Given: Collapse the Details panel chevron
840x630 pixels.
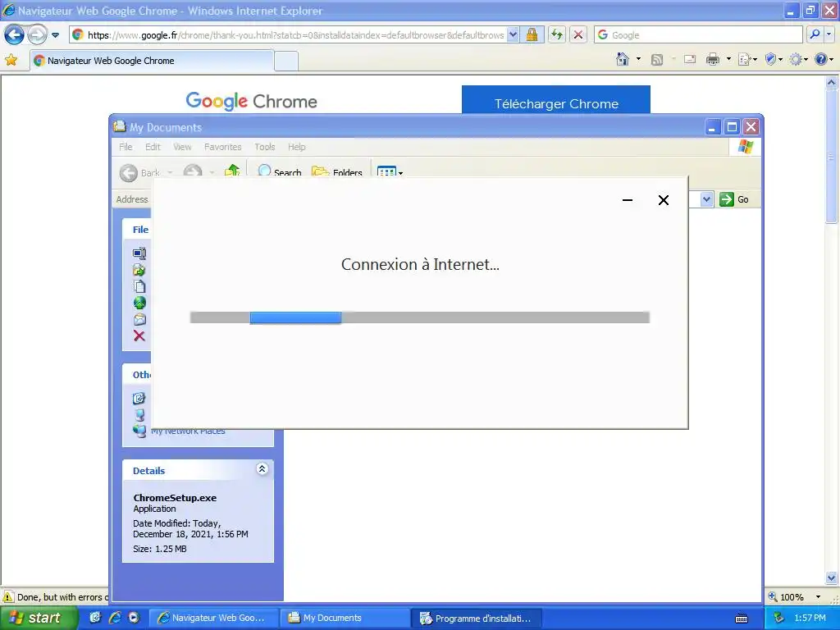Looking at the screenshot, I should pos(262,468).
